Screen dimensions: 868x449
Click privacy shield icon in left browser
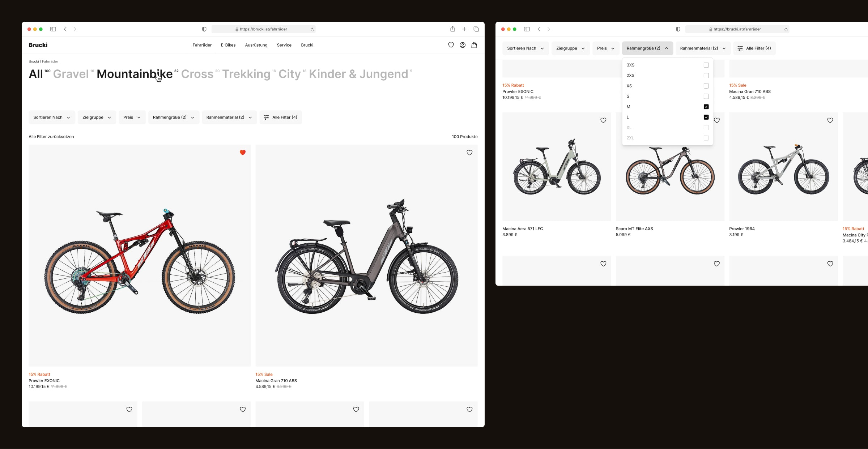tap(204, 29)
